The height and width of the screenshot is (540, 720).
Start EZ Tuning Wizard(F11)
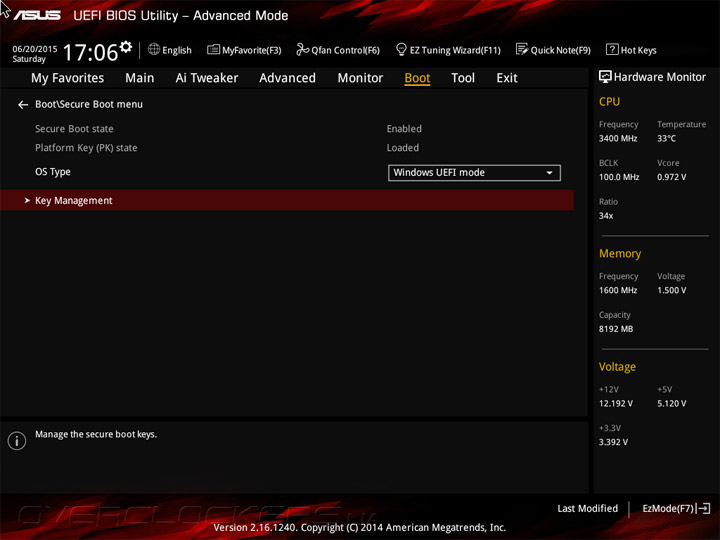click(448, 50)
